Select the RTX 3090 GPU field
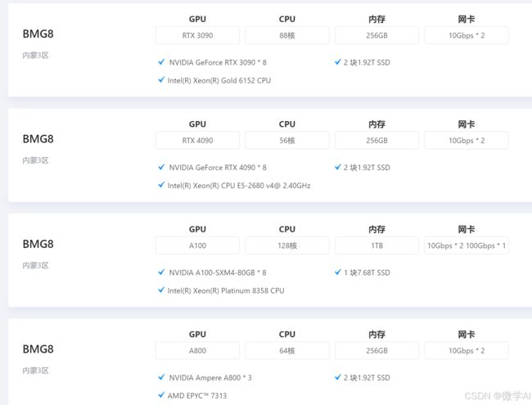Viewport: 532px width, 405px height. 197,35
